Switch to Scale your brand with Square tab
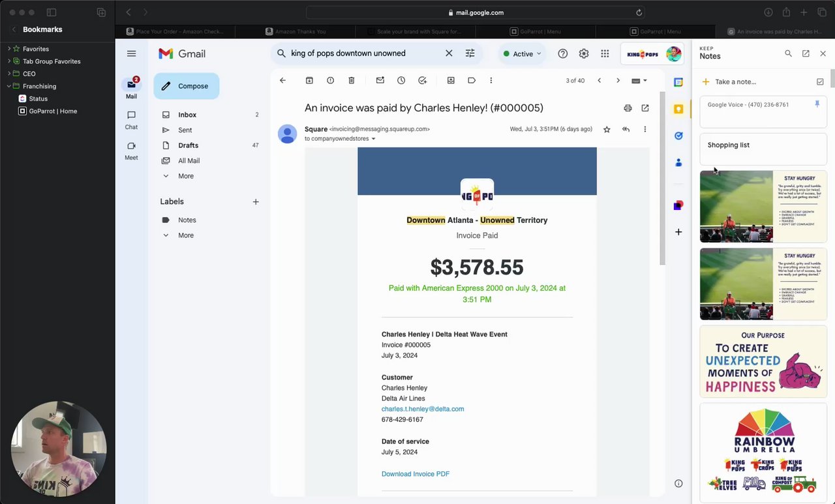This screenshot has width=835, height=504. [x=414, y=31]
